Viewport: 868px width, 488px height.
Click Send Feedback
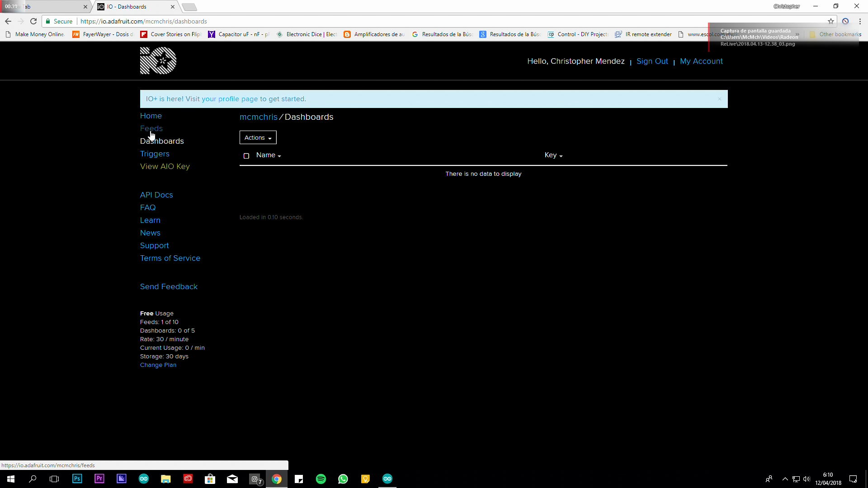169,287
